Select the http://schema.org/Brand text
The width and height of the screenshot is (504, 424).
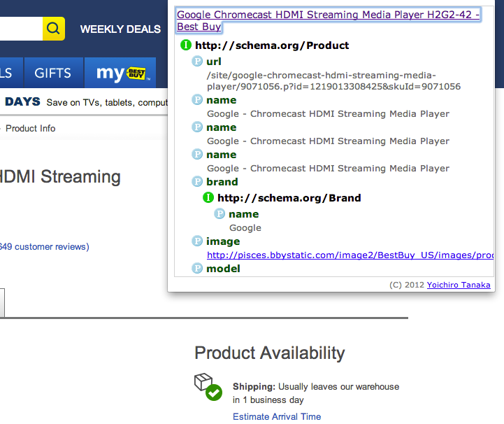pos(289,198)
